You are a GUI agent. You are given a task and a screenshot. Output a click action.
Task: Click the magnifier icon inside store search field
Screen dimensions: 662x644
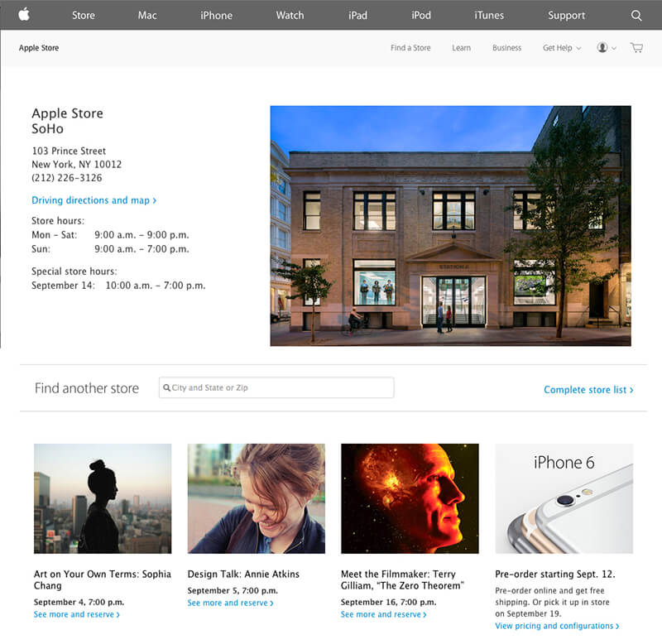point(167,387)
